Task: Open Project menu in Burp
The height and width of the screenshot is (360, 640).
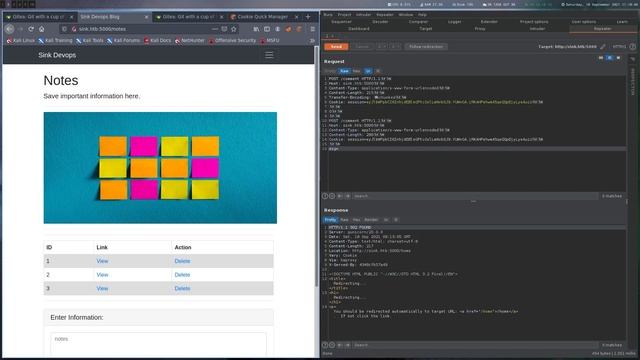Action: (344, 15)
